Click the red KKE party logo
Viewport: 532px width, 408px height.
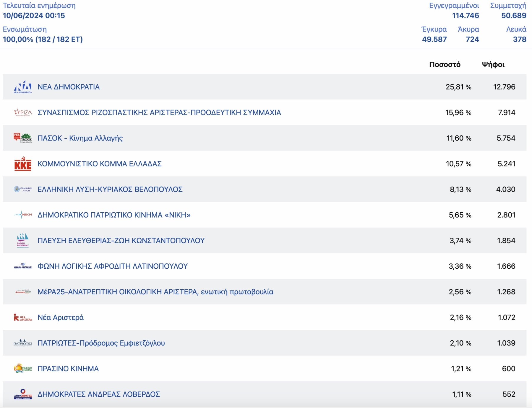click(23, 164)
